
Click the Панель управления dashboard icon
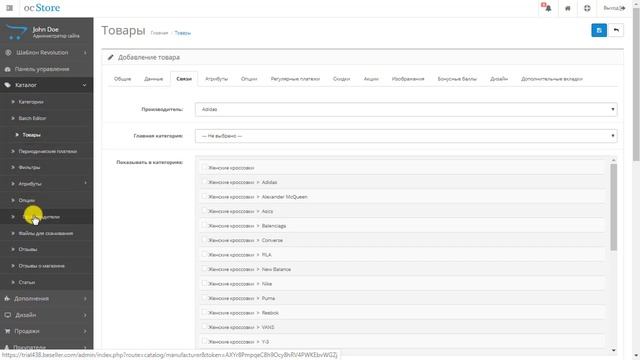coord(7,69)
